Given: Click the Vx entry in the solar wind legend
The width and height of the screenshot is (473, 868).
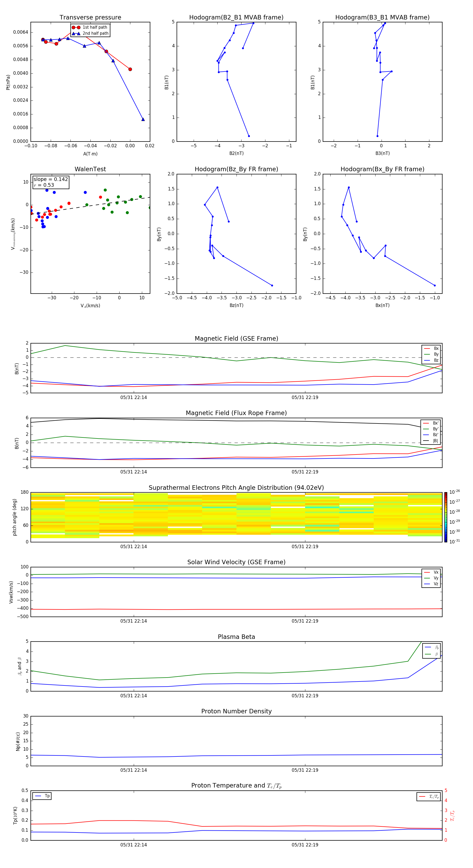Looking at the screenshot, I should pos(431,572).
